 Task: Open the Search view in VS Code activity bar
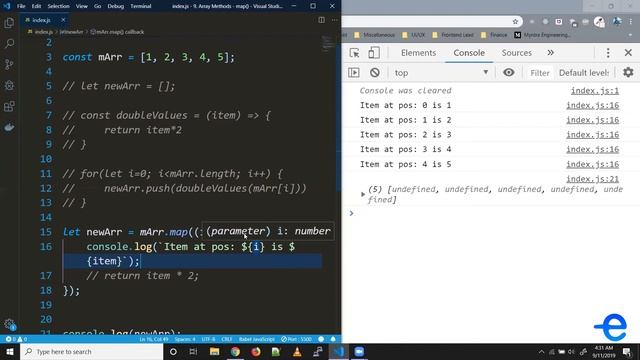pos(9,43)
